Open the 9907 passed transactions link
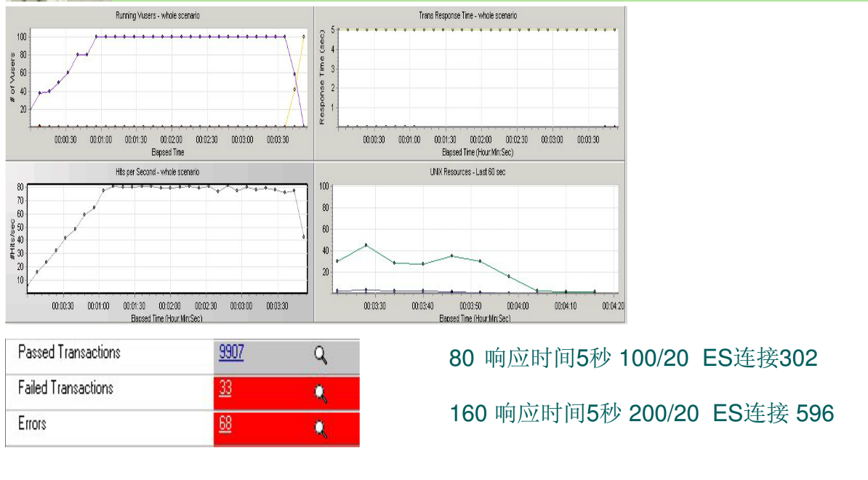The width and height of the screenshot is (868, 480). 231,352
